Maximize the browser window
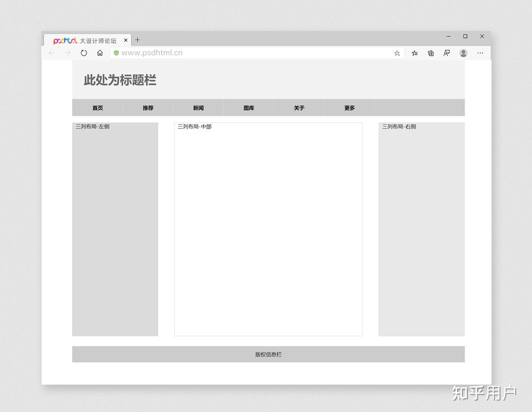The width and height of the screenshot is (532, 412). [465, 36]
